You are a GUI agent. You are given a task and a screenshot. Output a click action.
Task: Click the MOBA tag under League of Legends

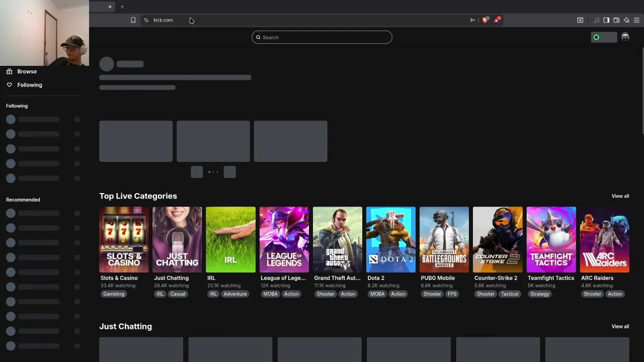(270, 294)
